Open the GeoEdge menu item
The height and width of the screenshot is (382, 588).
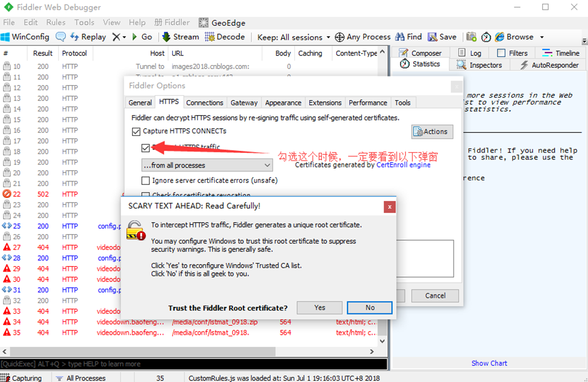[222, 23]
